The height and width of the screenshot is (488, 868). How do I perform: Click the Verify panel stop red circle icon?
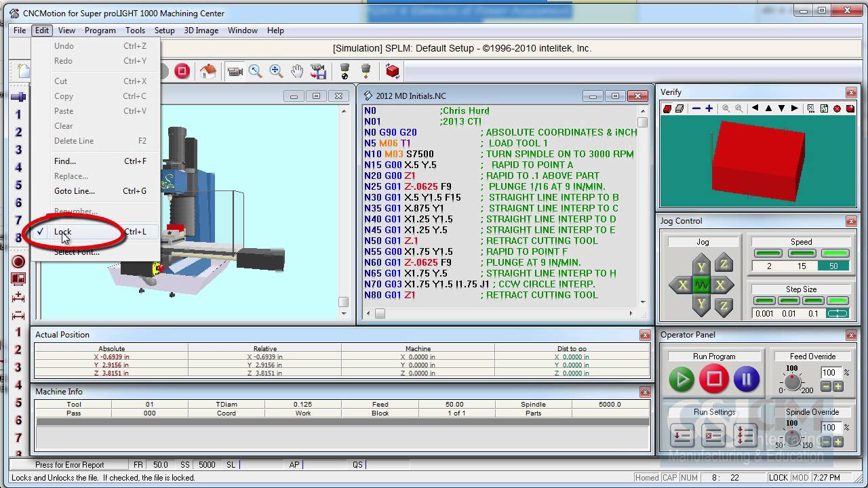coord(837,108)
